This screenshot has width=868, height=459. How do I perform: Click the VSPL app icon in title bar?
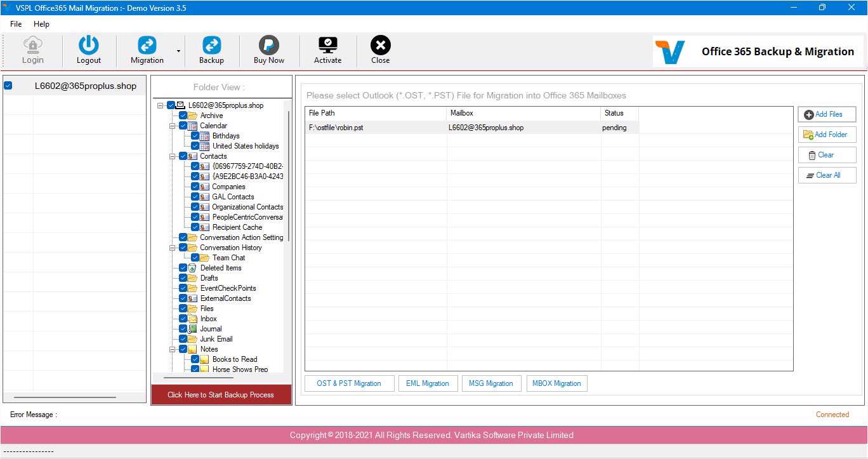(6, 7)
